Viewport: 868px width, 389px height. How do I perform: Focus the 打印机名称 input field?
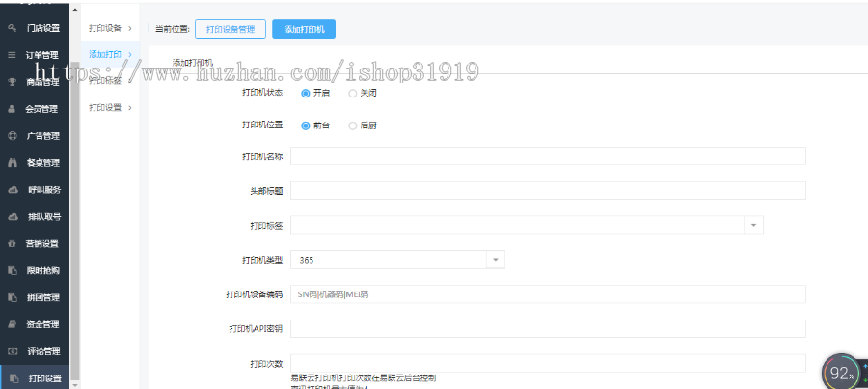(x=548, y=156)
